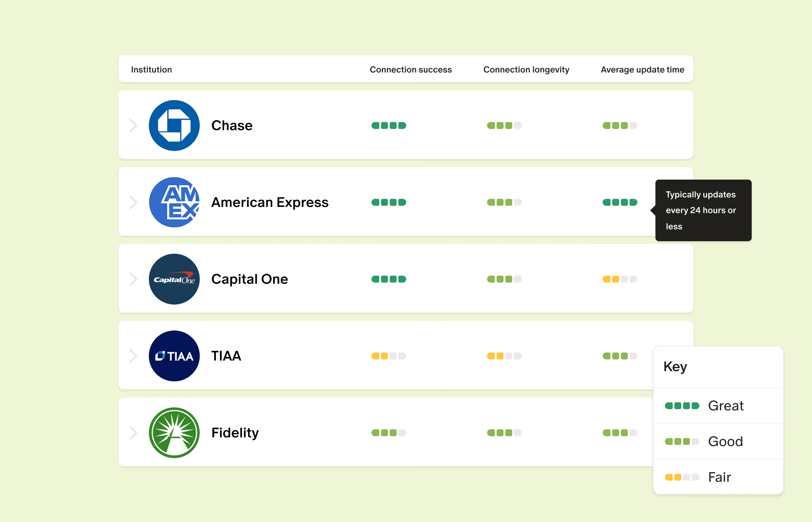This screenshot has width=812, height=522.
Task: Click the Capital One logo icon
Action: click(x=174, y=279)
